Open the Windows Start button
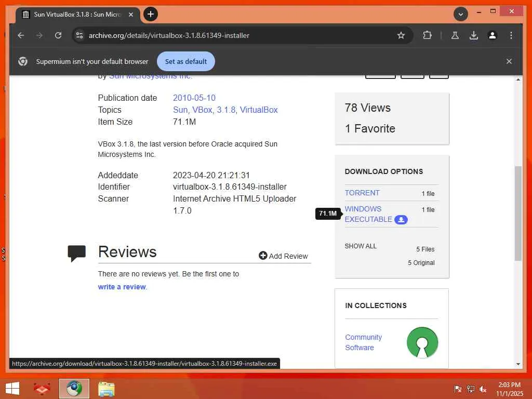 coord(12,389)
